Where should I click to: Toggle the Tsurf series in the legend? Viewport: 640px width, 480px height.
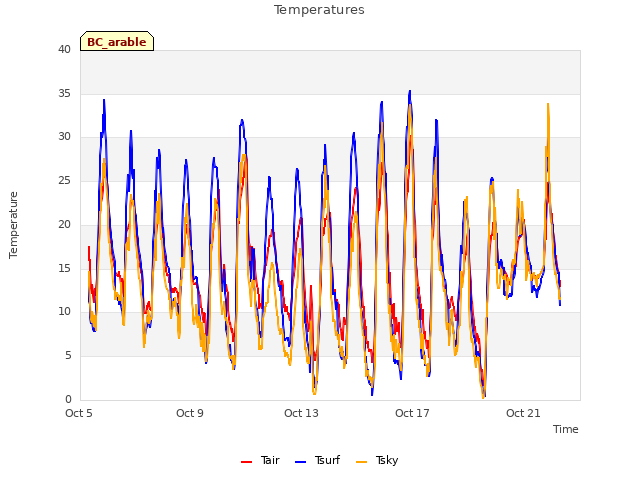point(317,460)
